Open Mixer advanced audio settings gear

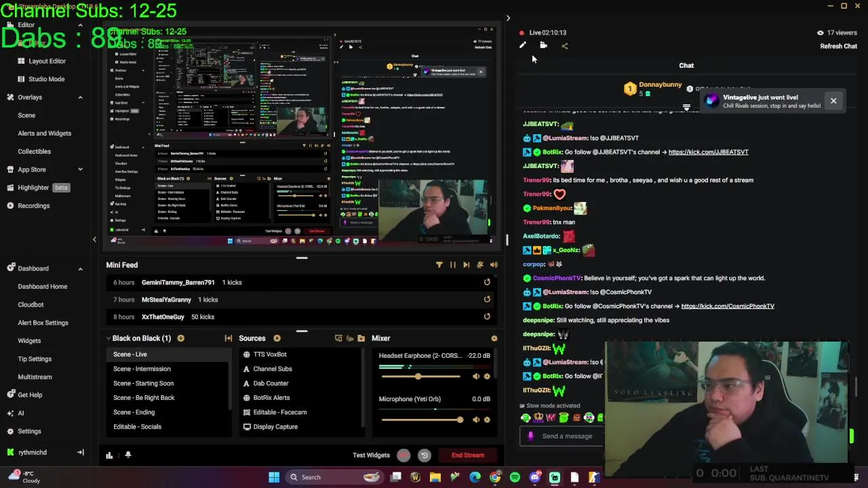494,338
